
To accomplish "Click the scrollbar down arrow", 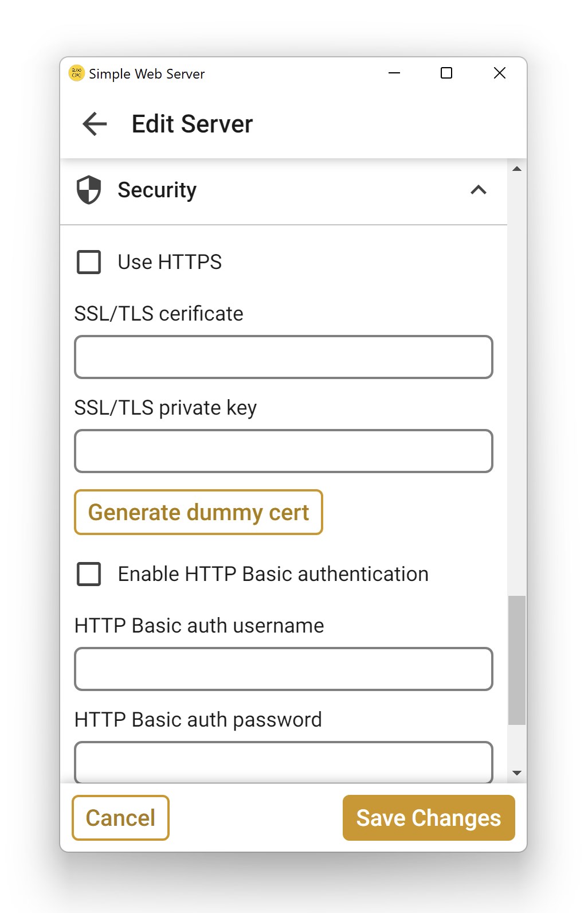I will (517, 773).
